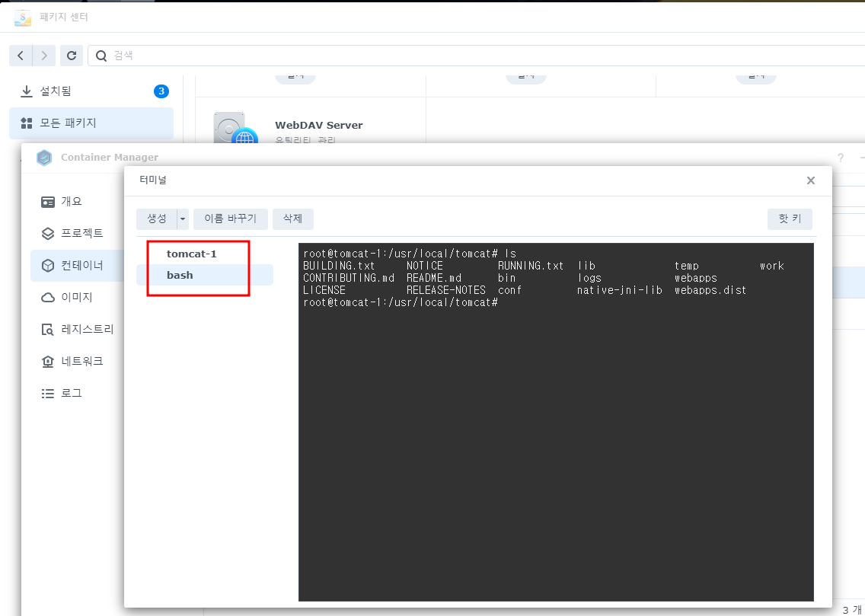Open Container Manager help question mark
865x616 pixels.
[x=840, y=158]
